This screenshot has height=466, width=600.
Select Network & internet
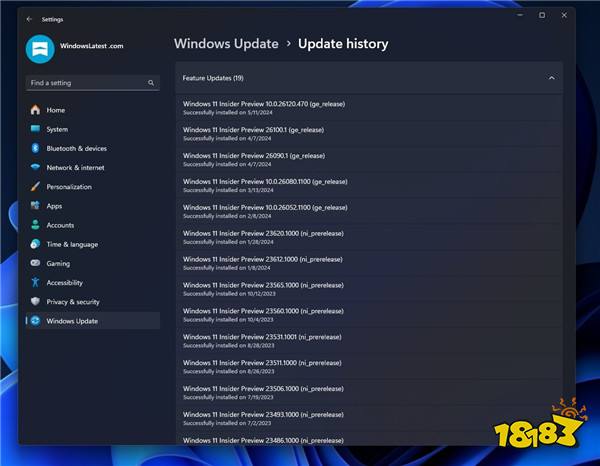pyautogui.click(x=93, y=167)
